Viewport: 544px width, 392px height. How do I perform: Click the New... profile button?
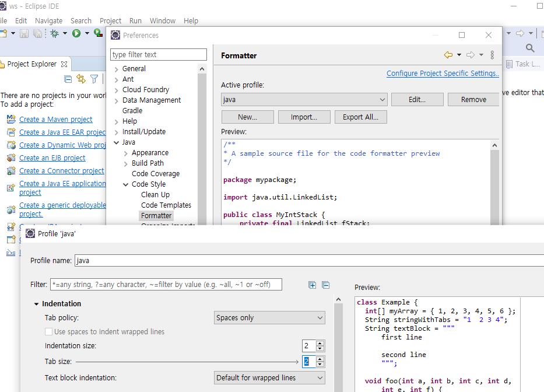(247, 117)
